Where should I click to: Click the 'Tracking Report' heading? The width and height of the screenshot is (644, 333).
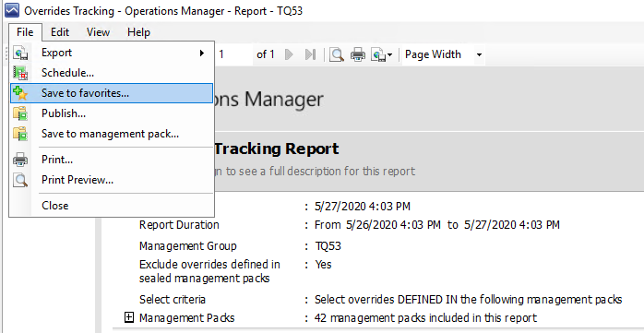point(277,149)
